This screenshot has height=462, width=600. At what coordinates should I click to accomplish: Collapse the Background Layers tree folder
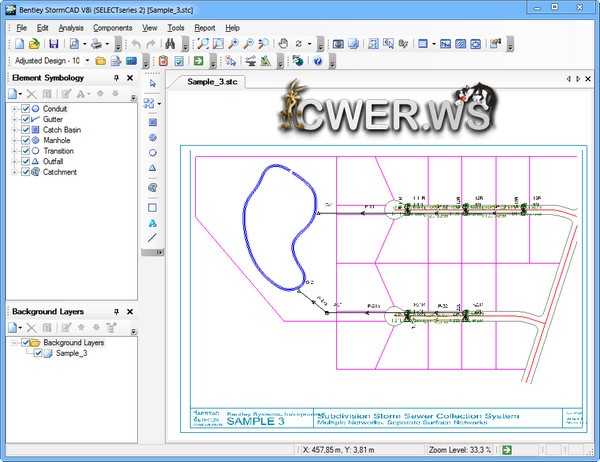tap(13, 342)
